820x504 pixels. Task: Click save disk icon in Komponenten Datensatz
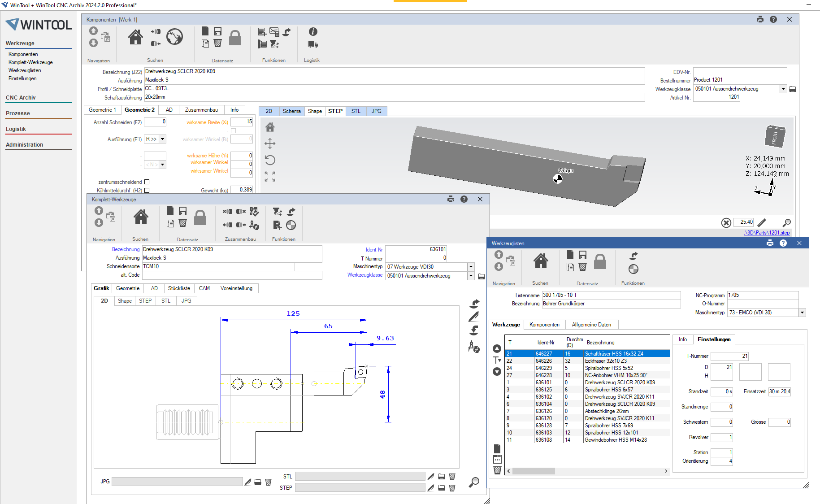217,31
